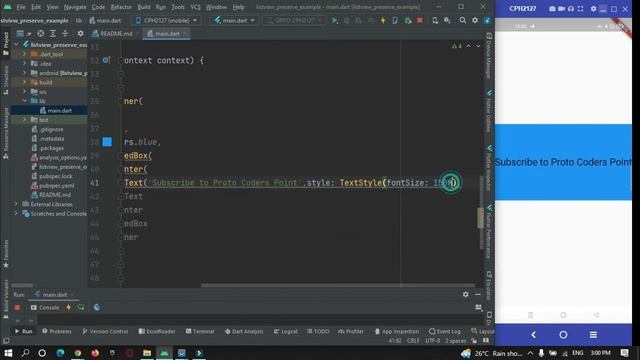
Task: Hot reload lightning icon in Run panel
Action: click(69, 307)
